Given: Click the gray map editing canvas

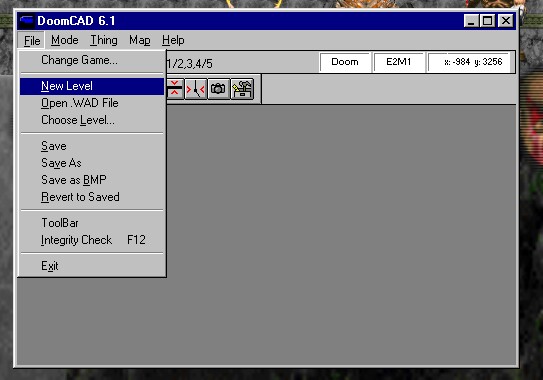Looking at the screenshot, I should click(x=341, y=234).
